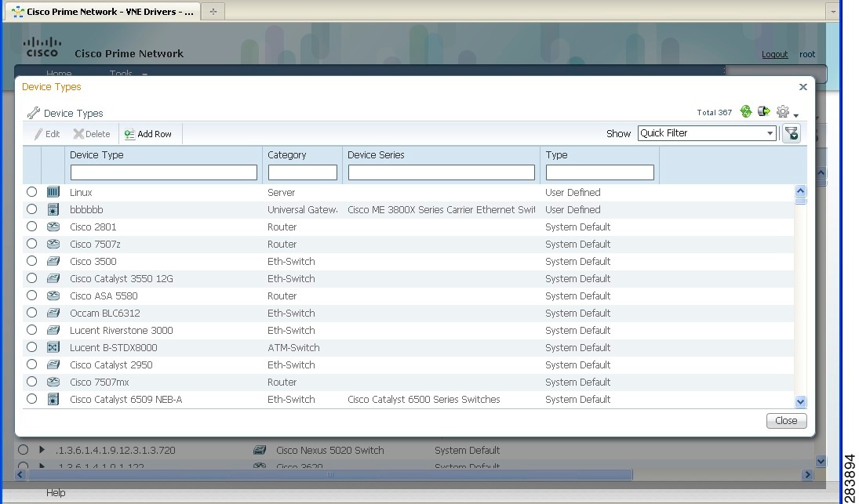Image resolution: width=859 pixels, height=504 pixels.
Task: Click the Logout link
Action: 774,54
